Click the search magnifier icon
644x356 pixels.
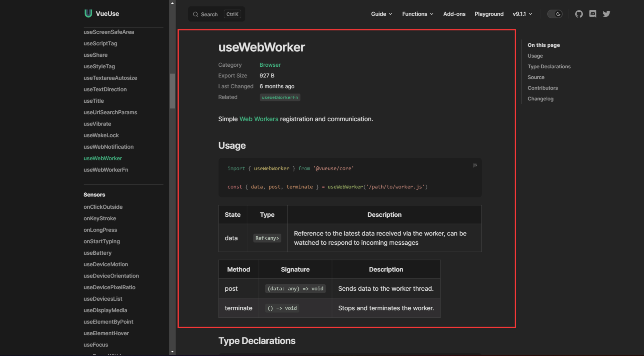click(196, 14)
